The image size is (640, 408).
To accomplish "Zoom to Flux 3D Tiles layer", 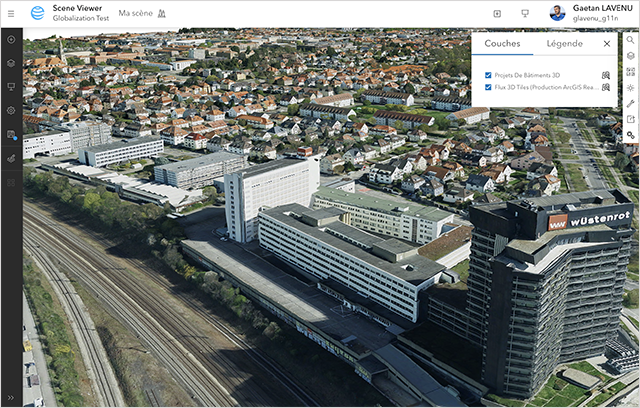I will tap(606, 87).
